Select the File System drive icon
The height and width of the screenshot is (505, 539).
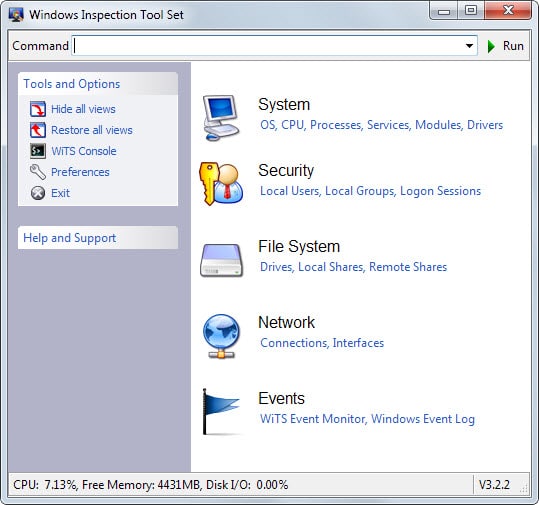pyautogui.click(x=221, y=260)
